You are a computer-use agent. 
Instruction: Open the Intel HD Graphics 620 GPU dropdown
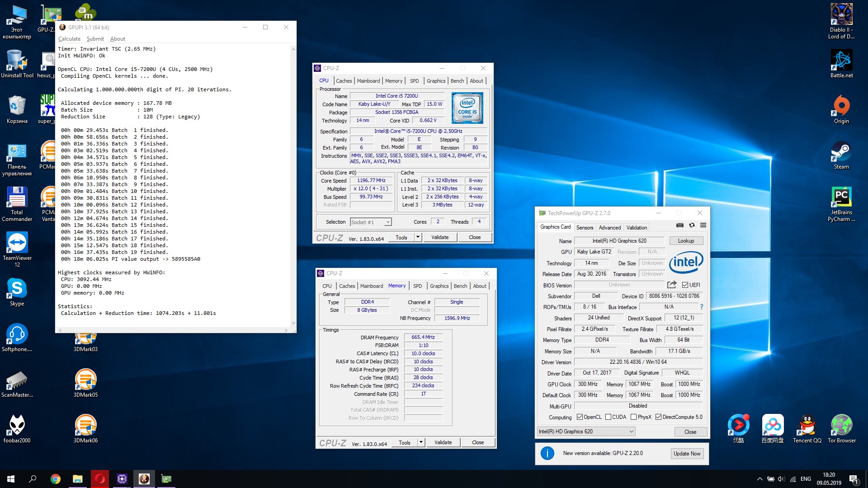point(586,432)
